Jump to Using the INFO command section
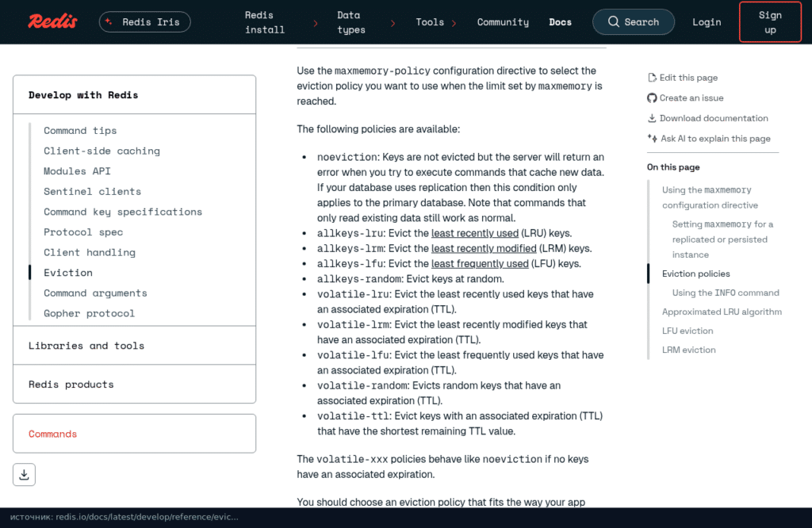 (x=726, y=293)
